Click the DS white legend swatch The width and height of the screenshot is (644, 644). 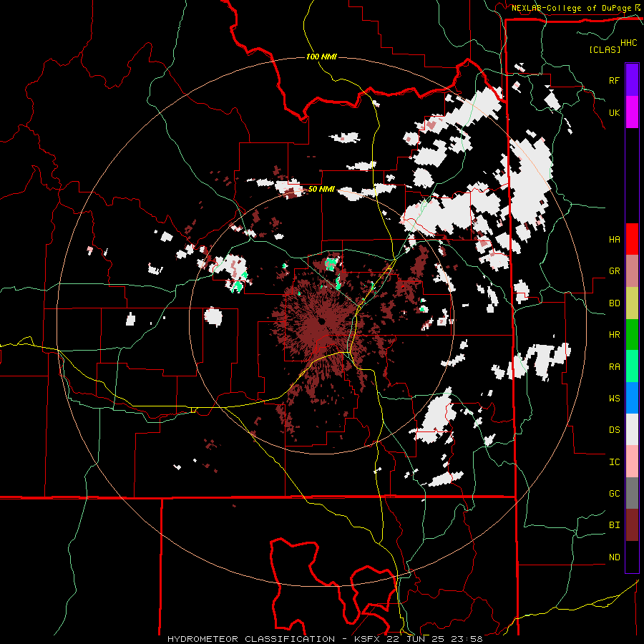632,429
